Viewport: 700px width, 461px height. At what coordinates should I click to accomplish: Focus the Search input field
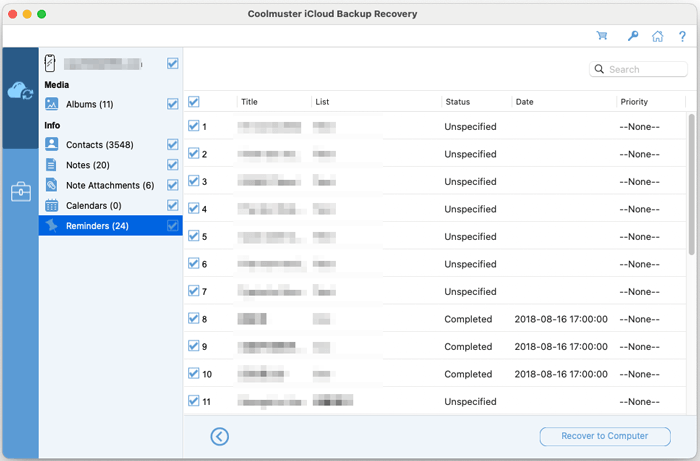(638, 69)
